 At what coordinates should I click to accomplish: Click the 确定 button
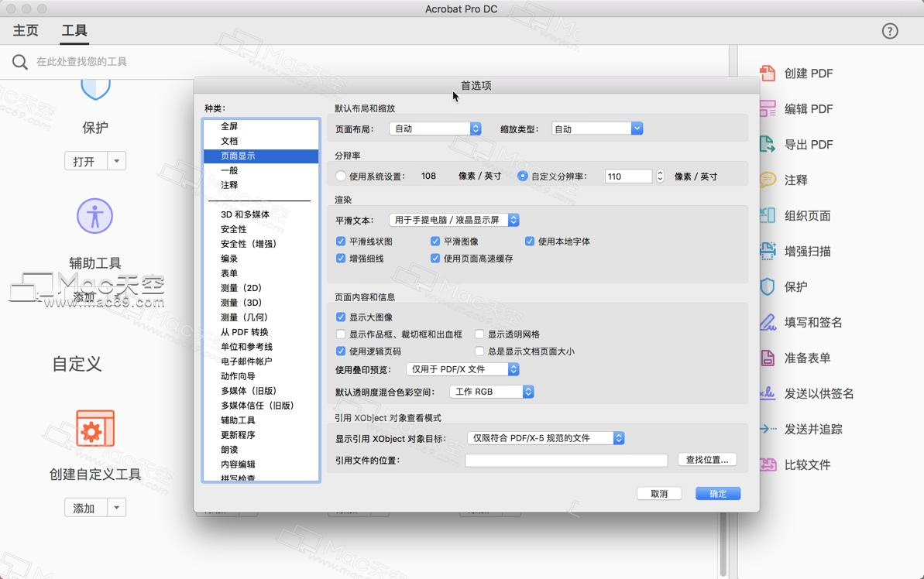(716, 493)
